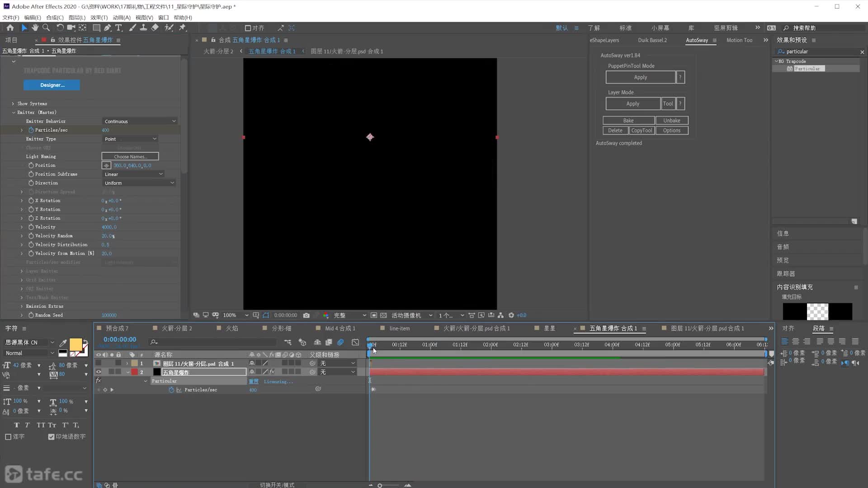Click 重置 reset link for Particular
The image size is (868, 488).
pos(254,381)
